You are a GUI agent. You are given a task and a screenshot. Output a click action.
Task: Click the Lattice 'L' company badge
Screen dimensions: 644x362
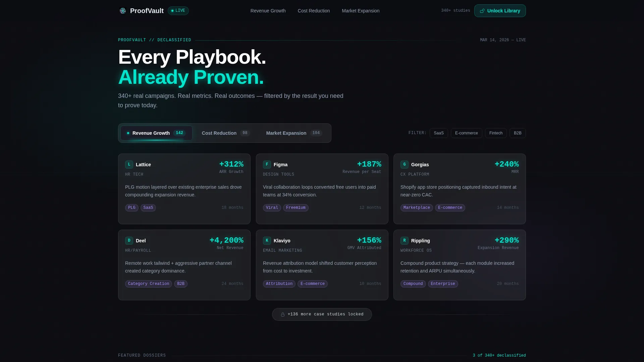pyautogui.click(x=129, y=165)
